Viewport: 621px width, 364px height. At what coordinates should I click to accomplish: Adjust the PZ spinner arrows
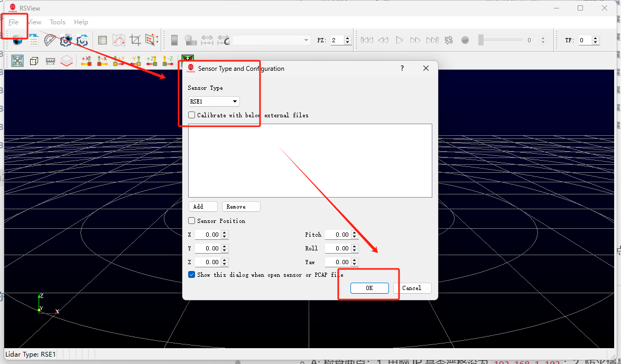click(x=348, y=40)
